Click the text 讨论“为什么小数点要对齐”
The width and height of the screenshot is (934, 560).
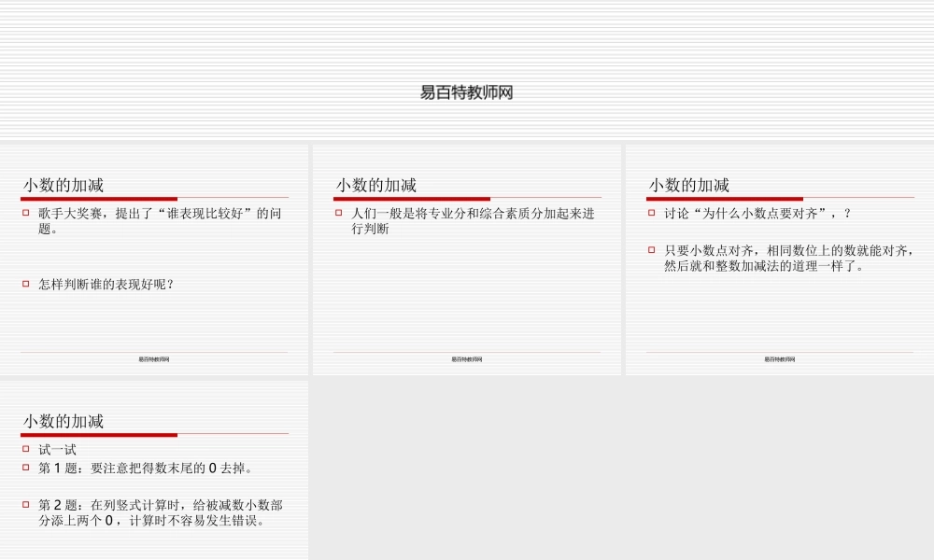point(757,214)
